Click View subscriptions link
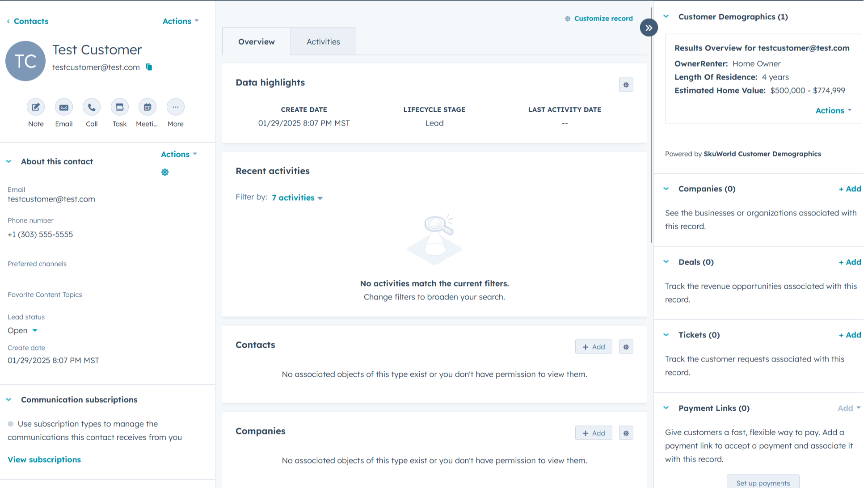The image size is (868, 488). coord(44,459)
